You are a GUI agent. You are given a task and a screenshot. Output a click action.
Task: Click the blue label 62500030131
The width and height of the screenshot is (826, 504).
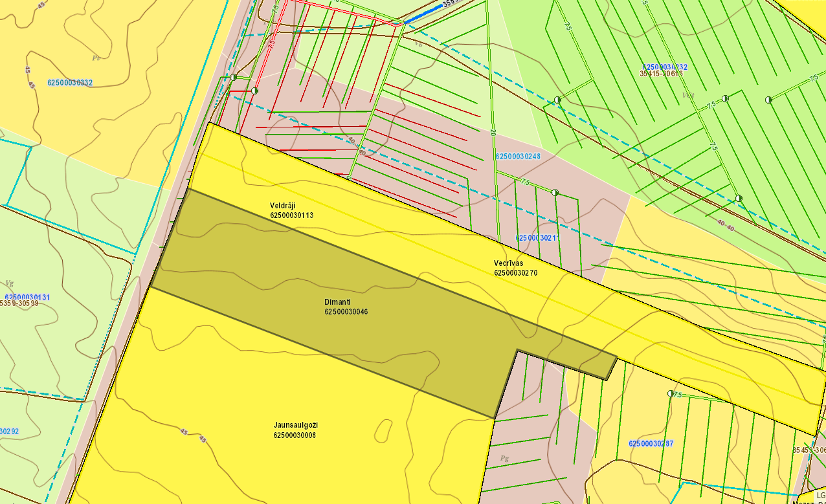[x=27, y=297]
